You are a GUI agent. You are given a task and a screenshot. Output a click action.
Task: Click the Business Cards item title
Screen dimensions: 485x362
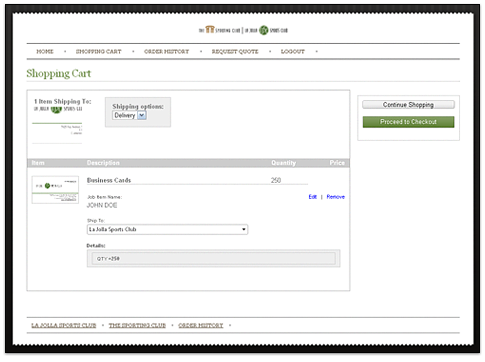point(109,180)
